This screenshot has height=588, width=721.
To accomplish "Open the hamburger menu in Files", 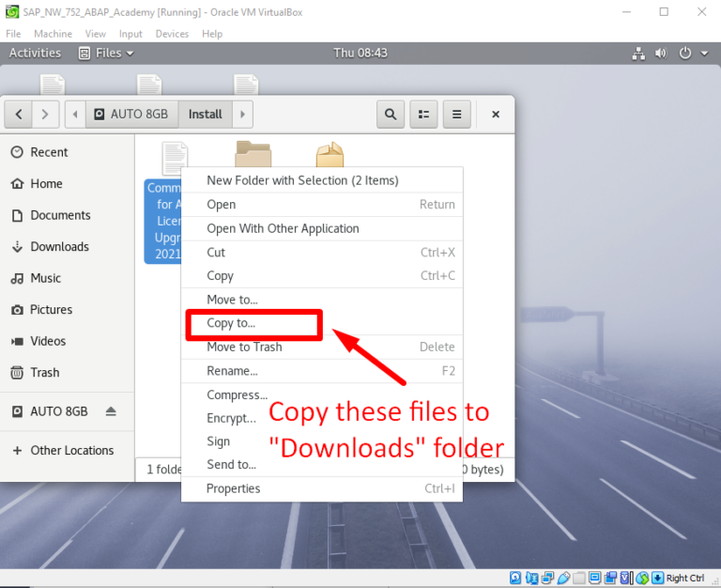I will click(457, 115).
